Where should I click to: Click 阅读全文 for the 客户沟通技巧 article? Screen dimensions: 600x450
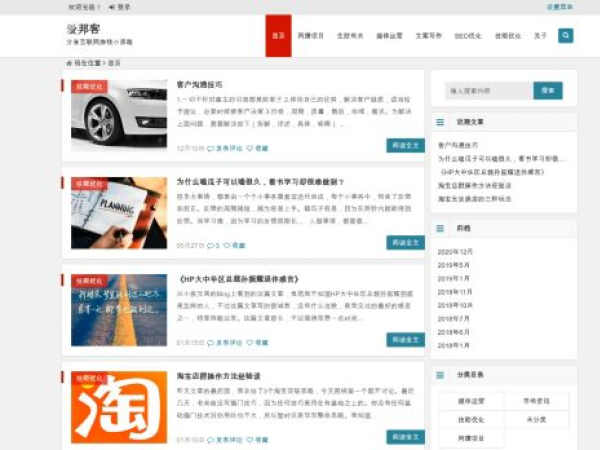click(405, 145)
